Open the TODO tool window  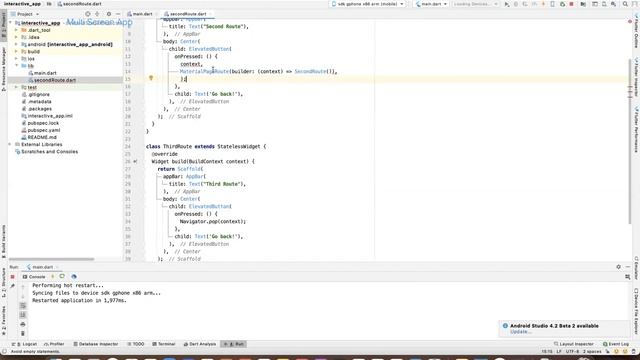pyautogui.click(x=136, y=344)
